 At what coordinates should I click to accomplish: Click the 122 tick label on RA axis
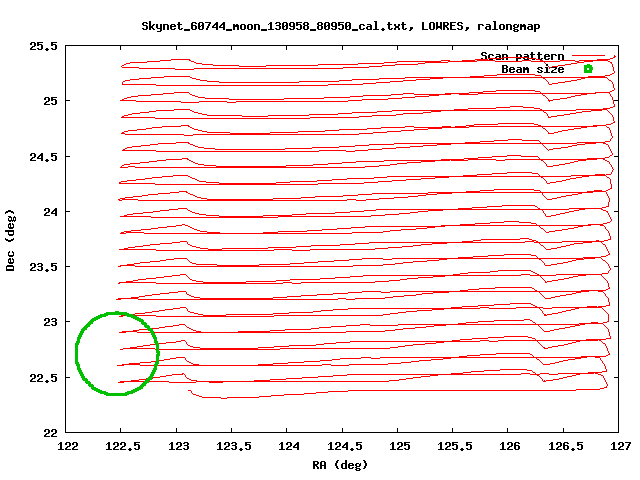(68, 446)
